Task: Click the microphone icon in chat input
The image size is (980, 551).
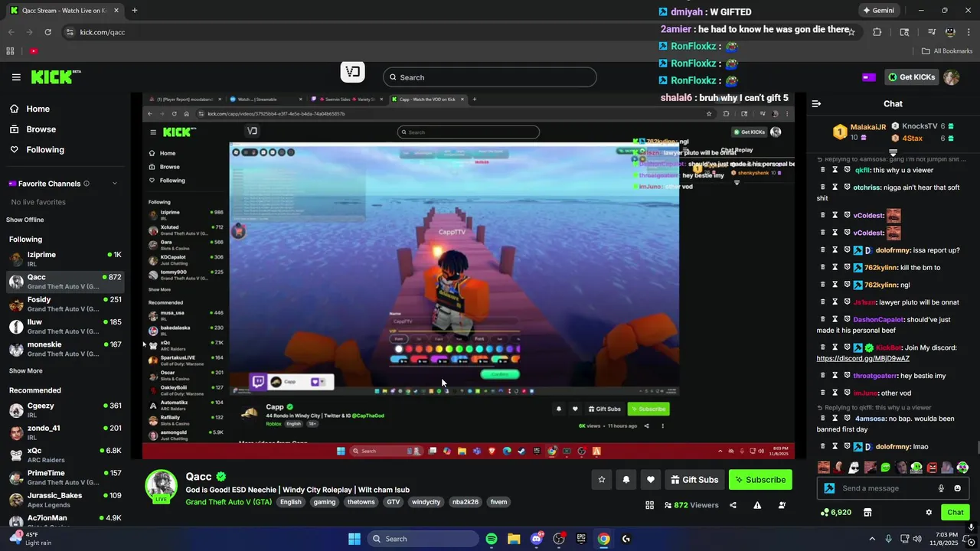Action: tap(941, 488)
